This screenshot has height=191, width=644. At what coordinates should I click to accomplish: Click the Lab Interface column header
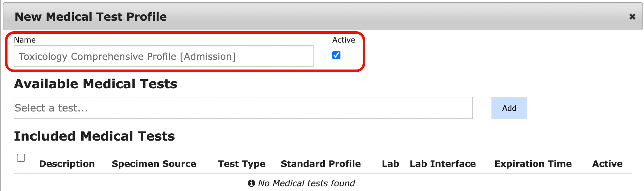tap(442, 164)
